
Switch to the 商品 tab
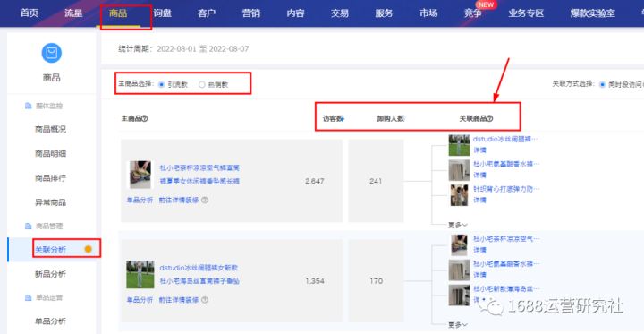click(x=118, y=13)
